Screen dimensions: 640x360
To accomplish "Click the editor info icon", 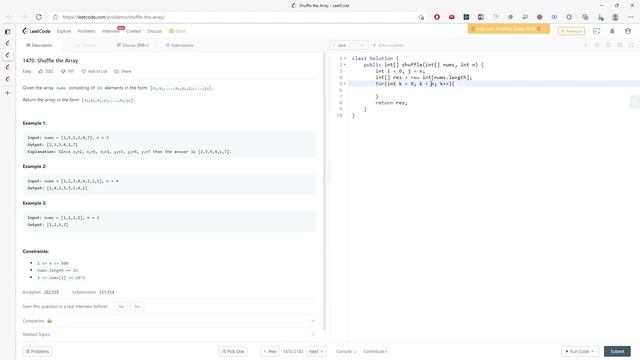I will 586,45.
